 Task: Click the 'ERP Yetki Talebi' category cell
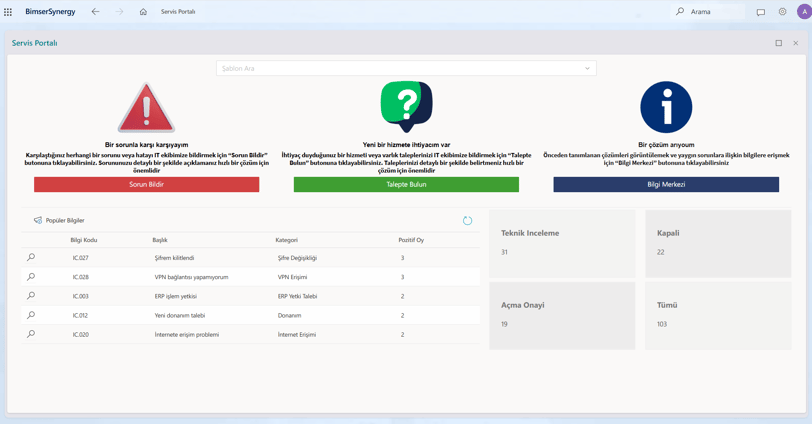tap(297, 296)
